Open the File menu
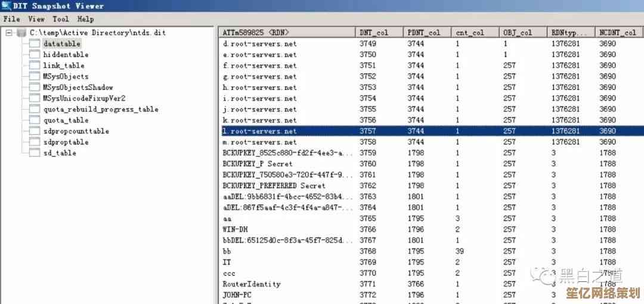This screenshot has height=304, width=644. (x=11, y=19)
